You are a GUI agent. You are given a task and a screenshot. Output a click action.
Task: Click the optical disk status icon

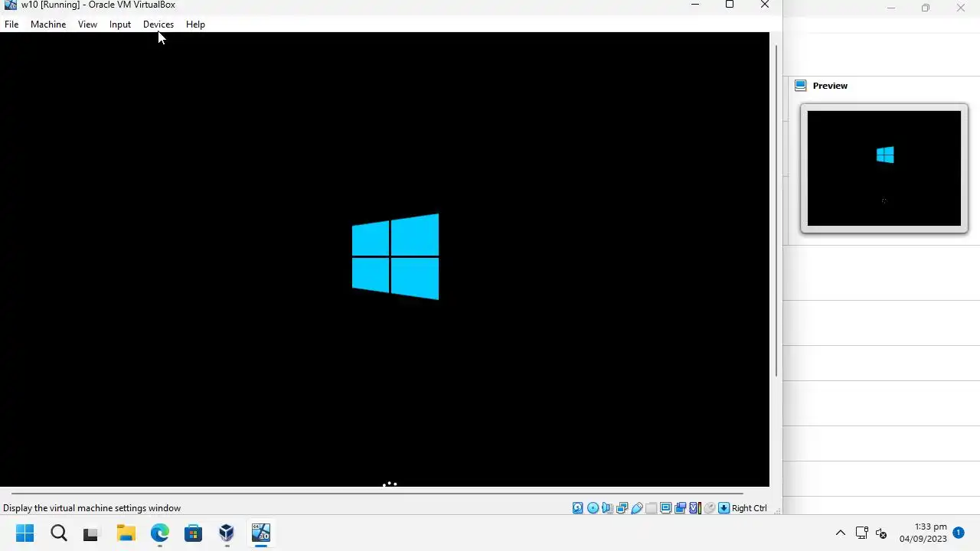[x=593, y=508]
